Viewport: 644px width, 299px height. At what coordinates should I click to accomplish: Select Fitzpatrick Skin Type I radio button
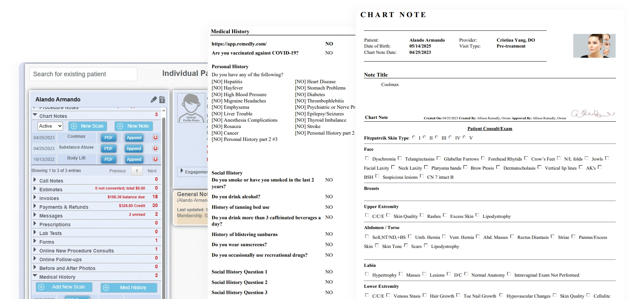414,137
